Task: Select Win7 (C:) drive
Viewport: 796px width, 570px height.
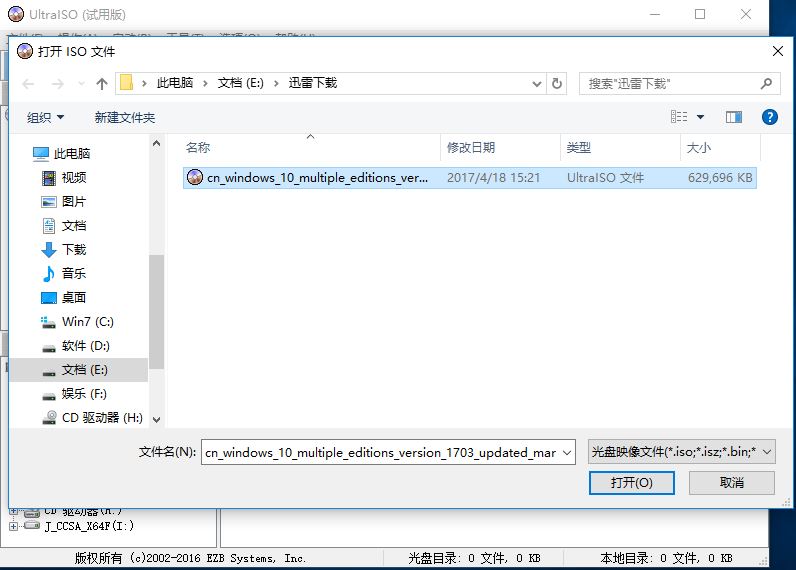Action: pos(77,322)
